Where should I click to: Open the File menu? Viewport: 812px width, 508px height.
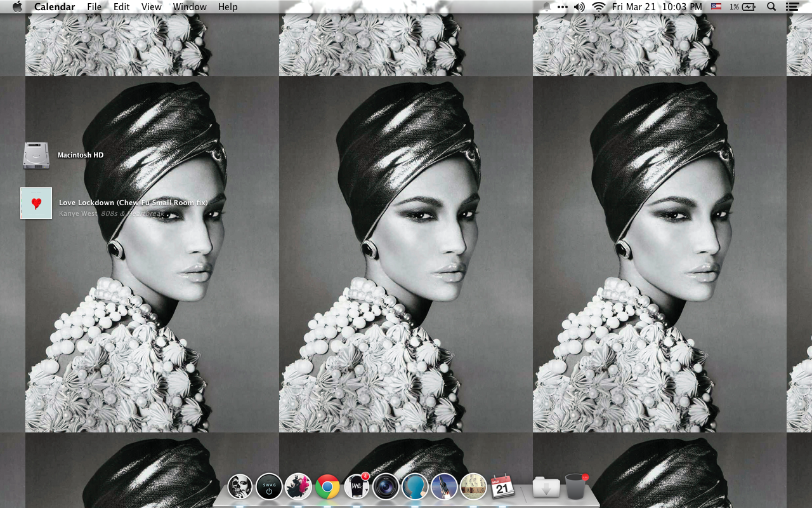[x=95, y=7]
